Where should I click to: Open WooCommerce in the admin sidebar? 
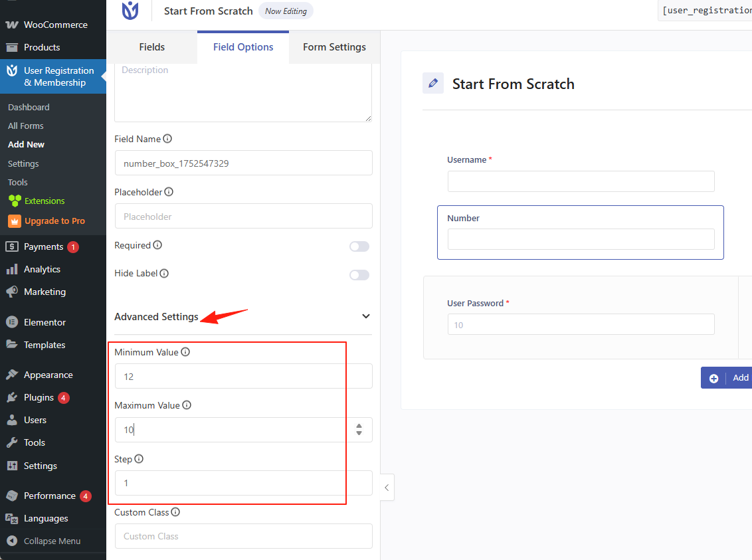click(x=55, y=25)
